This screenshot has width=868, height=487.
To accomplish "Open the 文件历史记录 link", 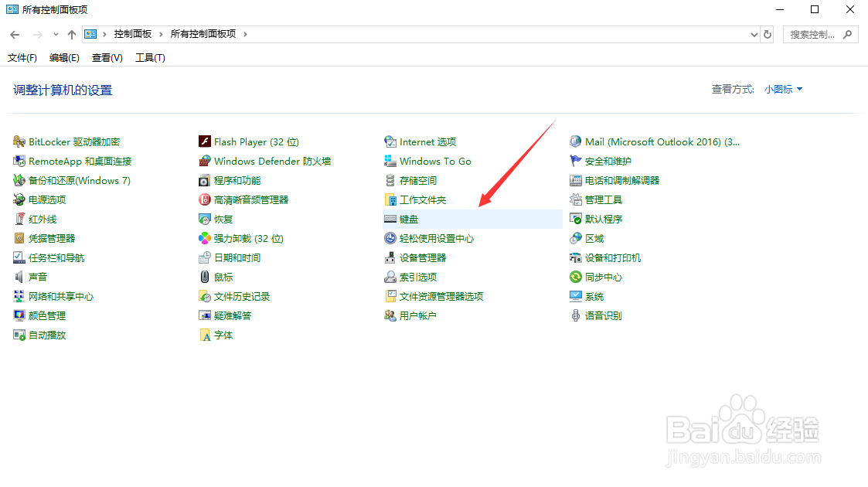I will click(x=242, y=297).
